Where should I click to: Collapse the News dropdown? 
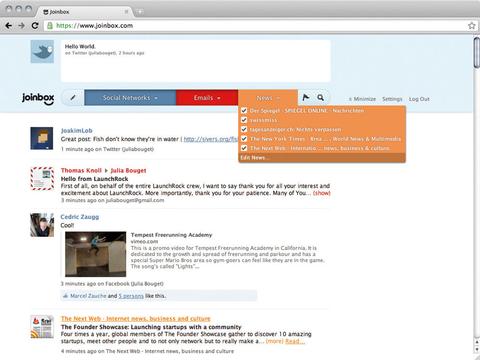click(268, 98)
